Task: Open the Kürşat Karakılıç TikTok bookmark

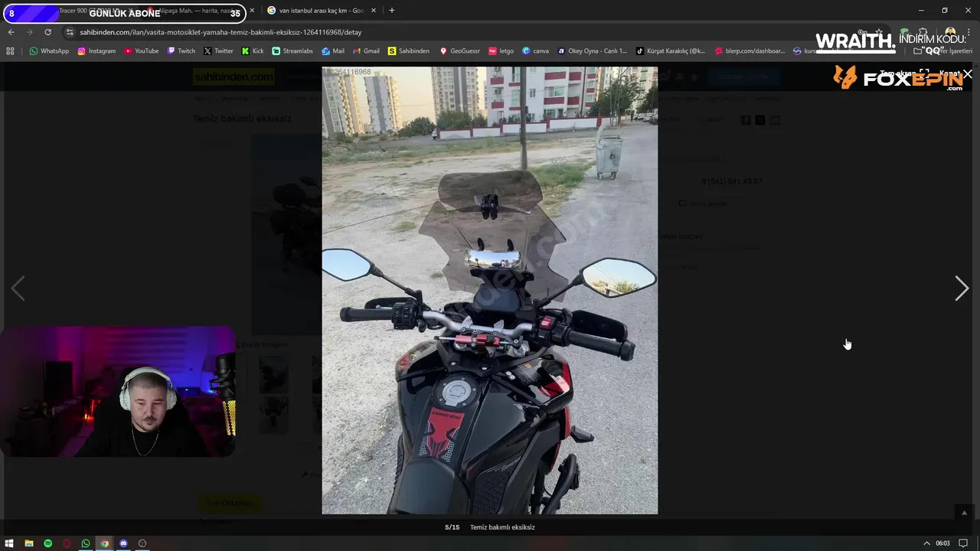Action: 671,51
